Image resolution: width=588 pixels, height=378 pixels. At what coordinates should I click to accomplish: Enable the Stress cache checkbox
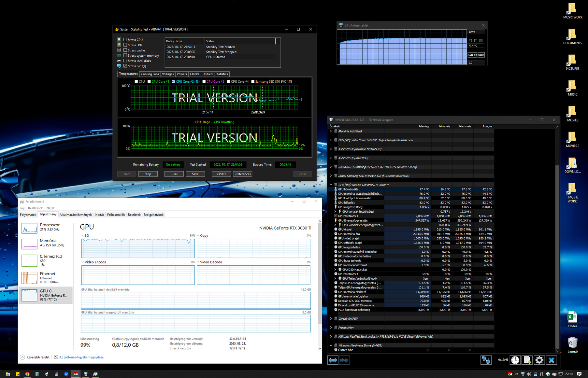(125, 50)
